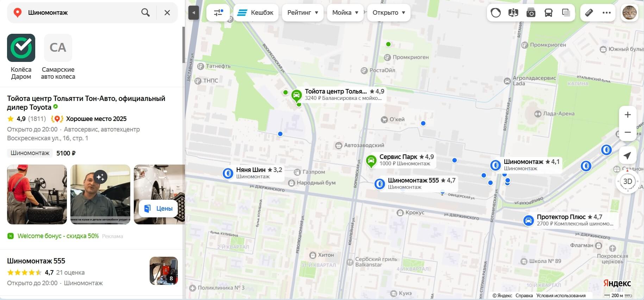Open the three-dots more menu
The height and width of the screenshot is (300, 644).
coord(606,13)
